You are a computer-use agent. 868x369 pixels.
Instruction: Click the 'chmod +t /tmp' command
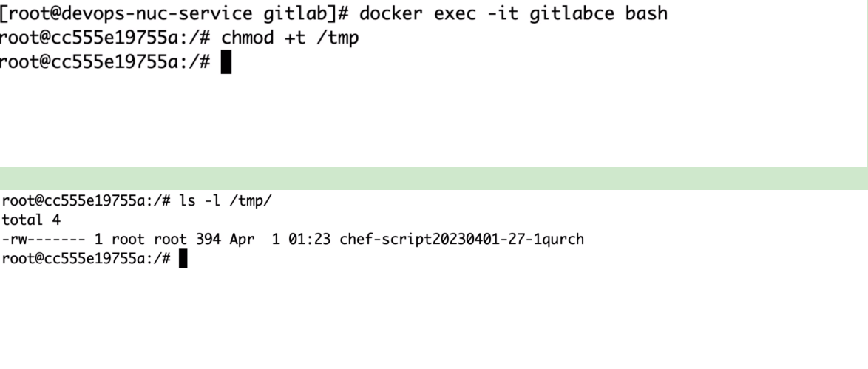290,38
